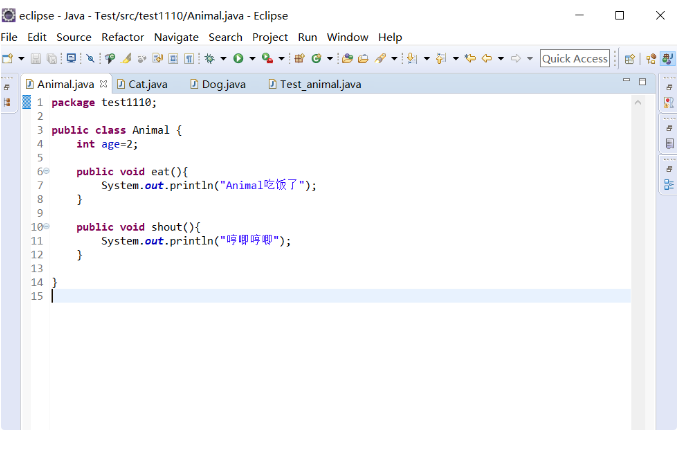691x450 pixels.
Task: Click the Run Last Tool icon with red toolbox
Action: coord(267,58)
